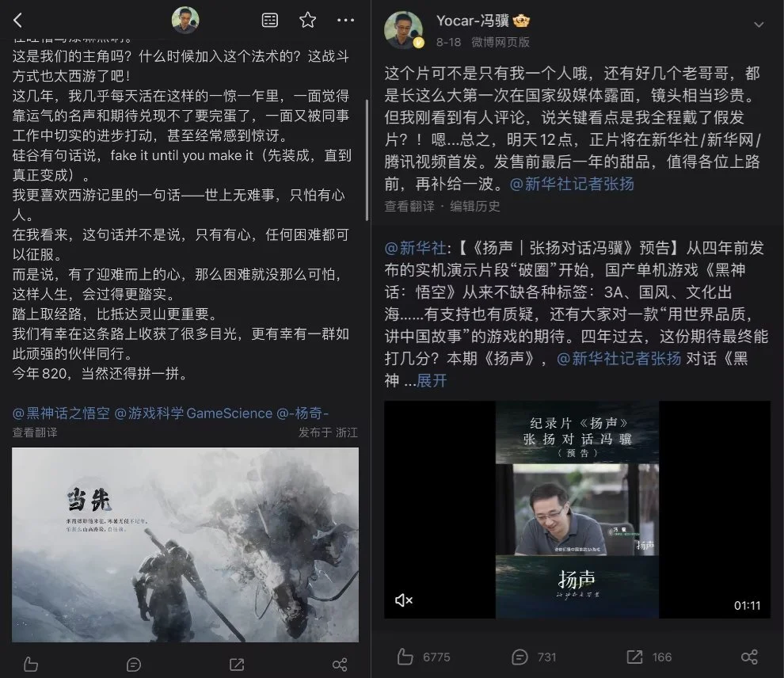Open Yocar-冯骥 profile picture
Screen dimensions: 784x678
coord(404,30)
